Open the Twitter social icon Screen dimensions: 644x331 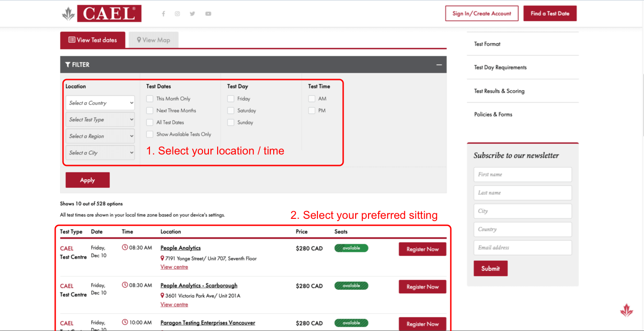point(192,14)
